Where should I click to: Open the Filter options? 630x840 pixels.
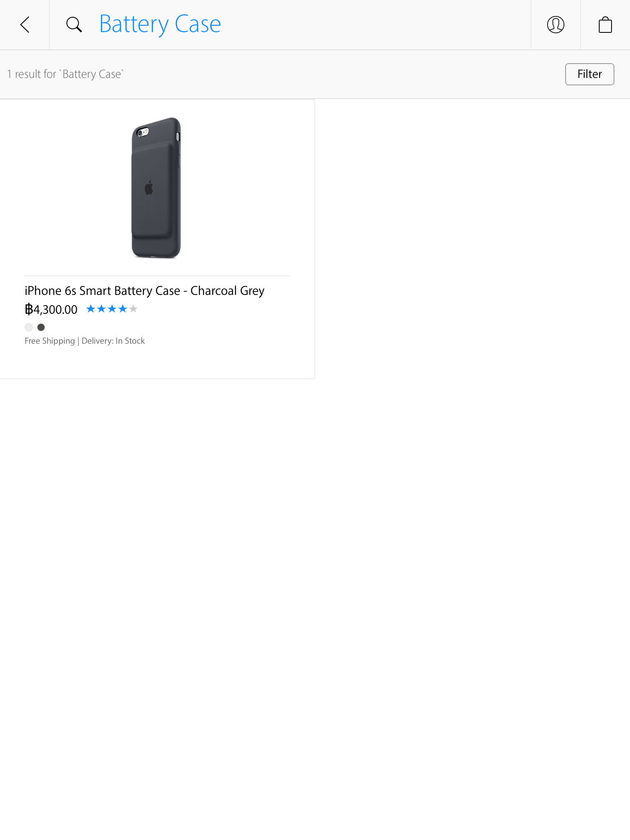tap(589, 74)
